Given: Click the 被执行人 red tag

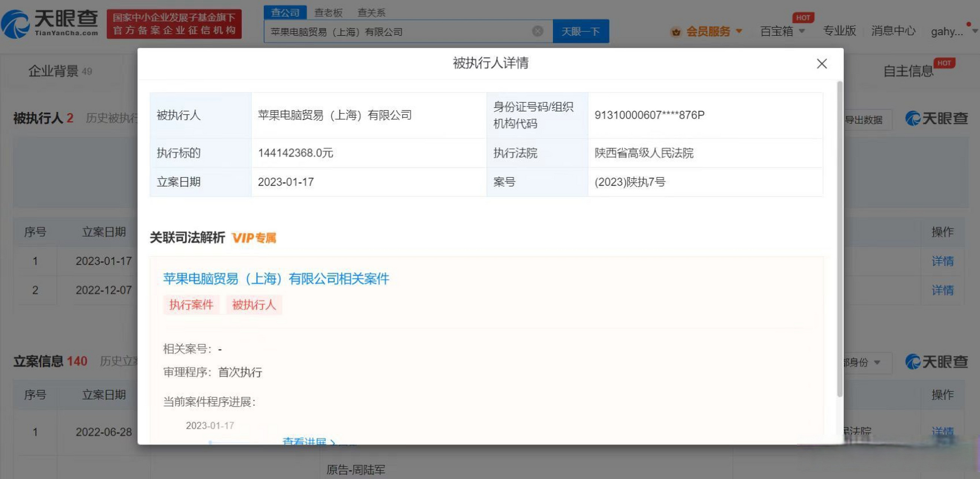Looking at the screenshot, I should pyautogui.click(x=254, y=305).
